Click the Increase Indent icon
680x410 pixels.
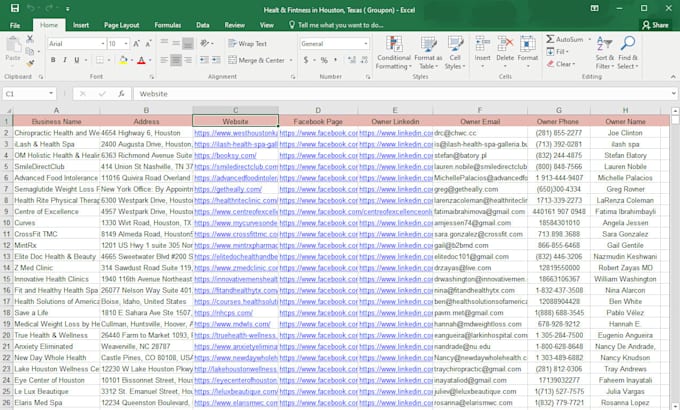216,60
